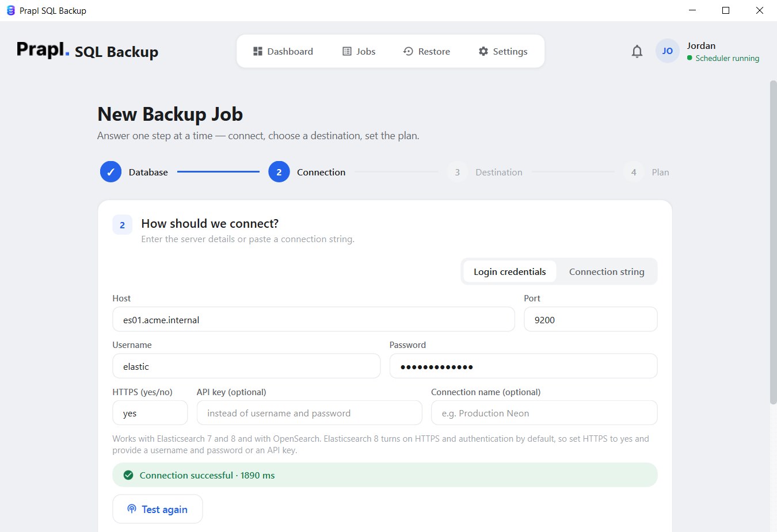Click the Connection name optional field
The height and width of the screenshot is (532, 777).
(544, 413)
